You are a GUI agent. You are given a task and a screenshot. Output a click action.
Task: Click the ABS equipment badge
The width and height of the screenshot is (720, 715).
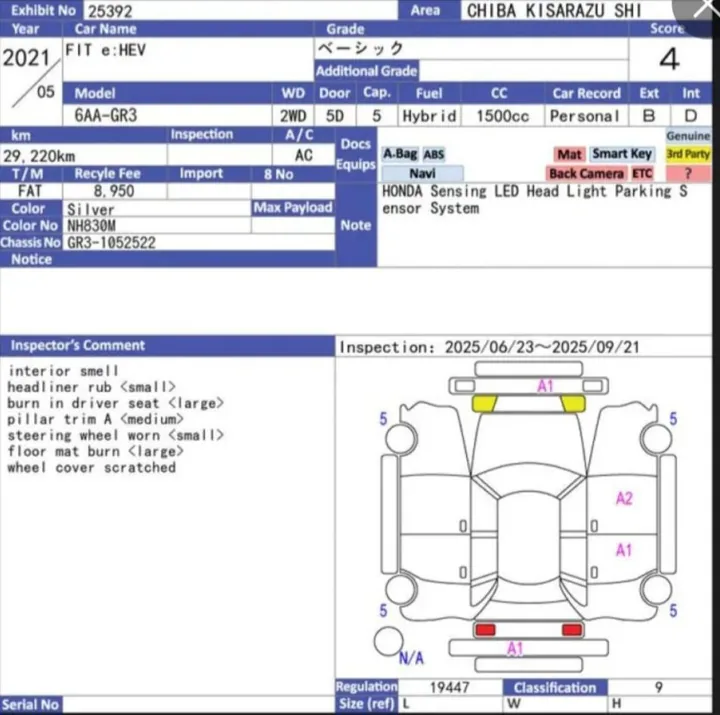pos(433,154)
